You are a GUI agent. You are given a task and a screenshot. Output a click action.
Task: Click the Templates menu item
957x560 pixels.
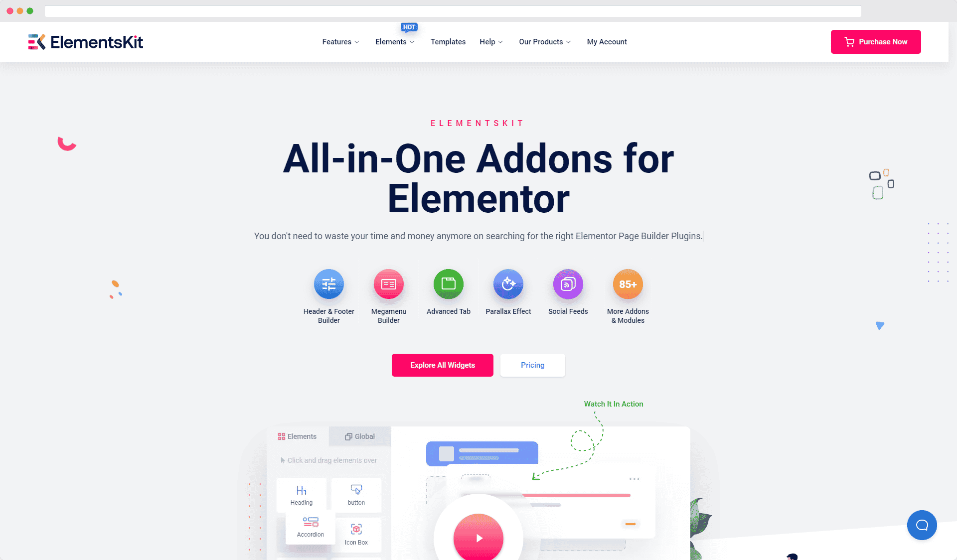coord(448,41)
